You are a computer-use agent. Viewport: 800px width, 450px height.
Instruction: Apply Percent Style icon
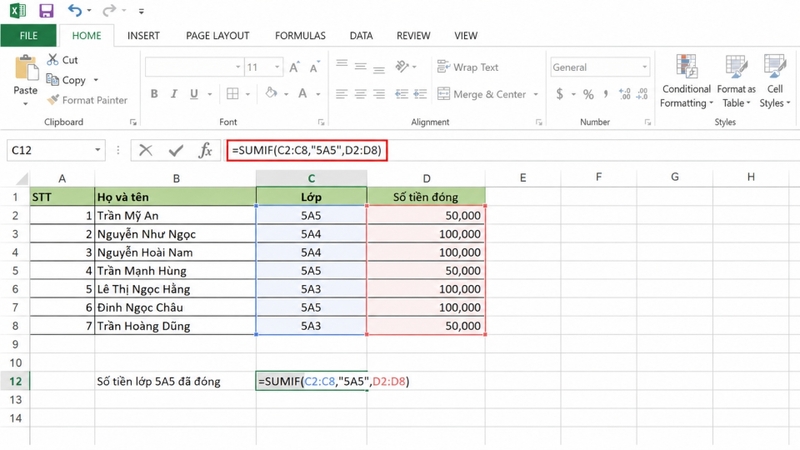[588, 94]
